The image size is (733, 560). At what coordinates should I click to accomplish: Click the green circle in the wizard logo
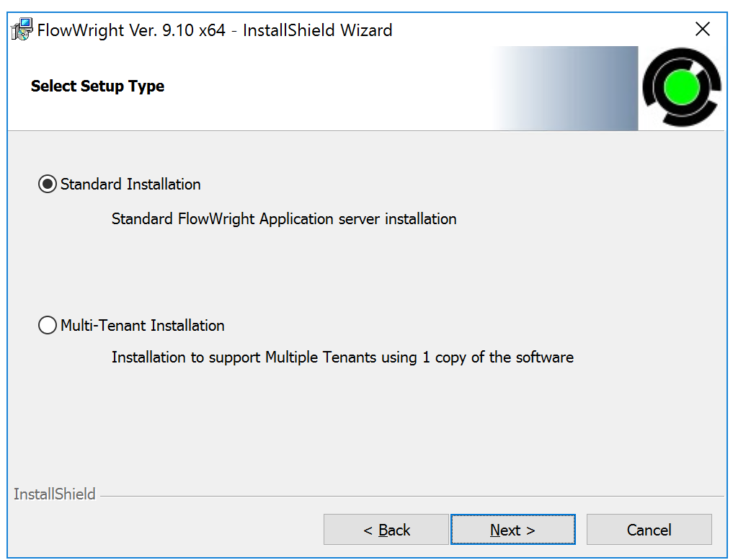pyautogui.click(x=681, y=86)
